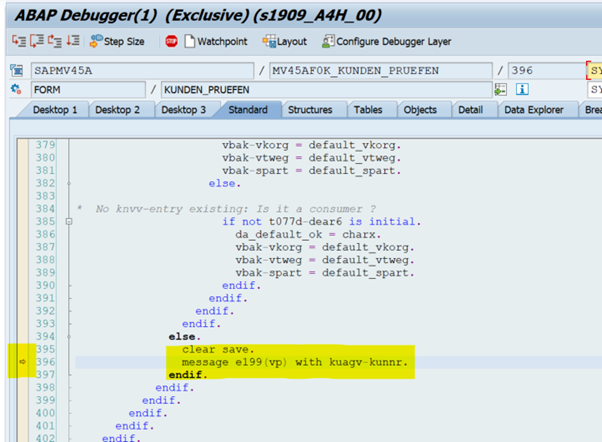This screenshot has width=602, height=442.
Task: Click the yellow current-line arrow at line 396
Action: point(23,362)
